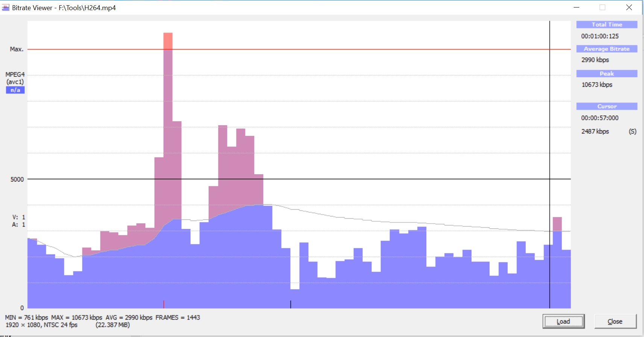Click the cursor bitrate 2487 kbps
The image size is (644, 337).
point(595,131)
